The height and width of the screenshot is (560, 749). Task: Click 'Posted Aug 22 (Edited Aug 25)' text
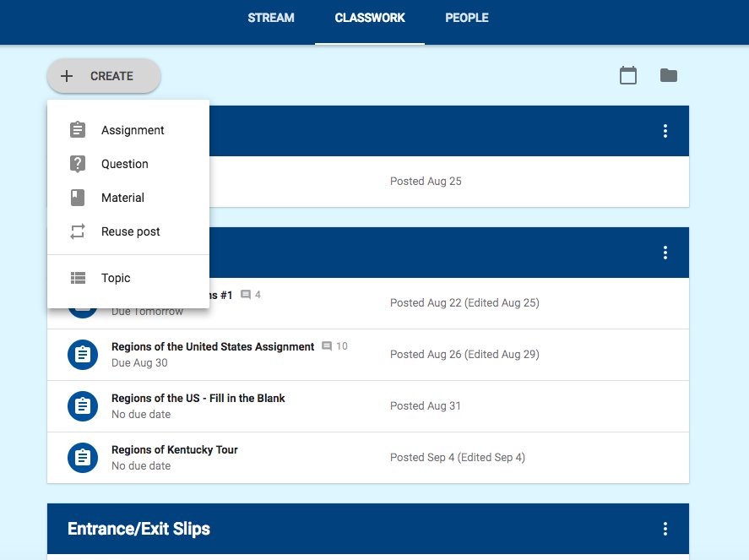click(x=464, y=302)
